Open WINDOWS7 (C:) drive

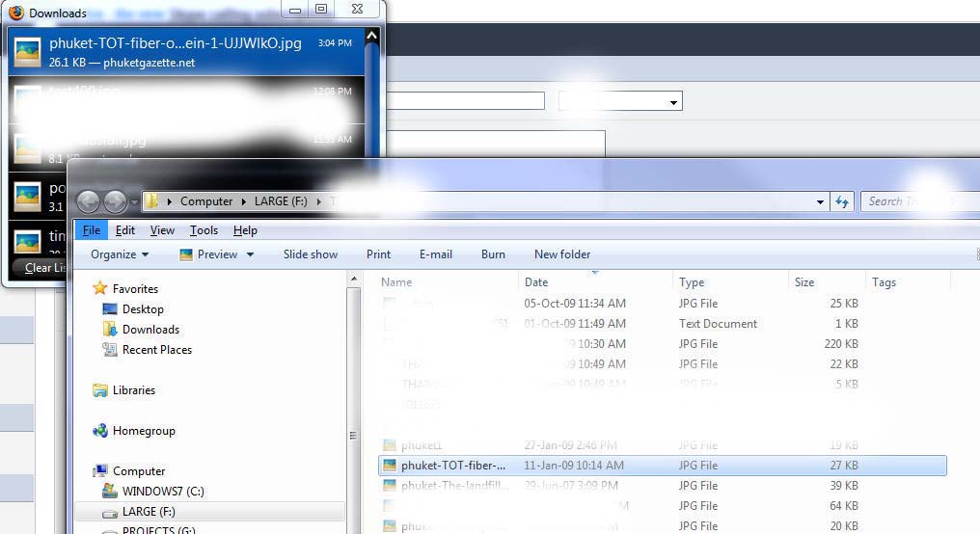point(163,491)
